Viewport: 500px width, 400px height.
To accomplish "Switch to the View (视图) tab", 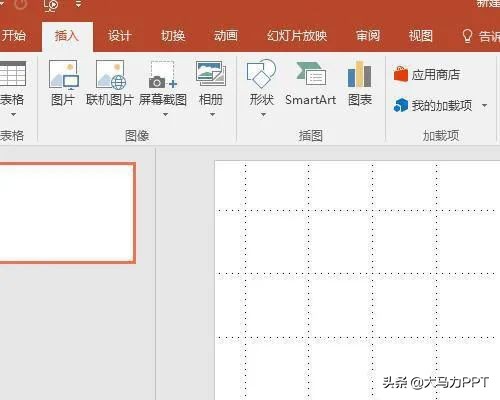I will tap(421, 35).
